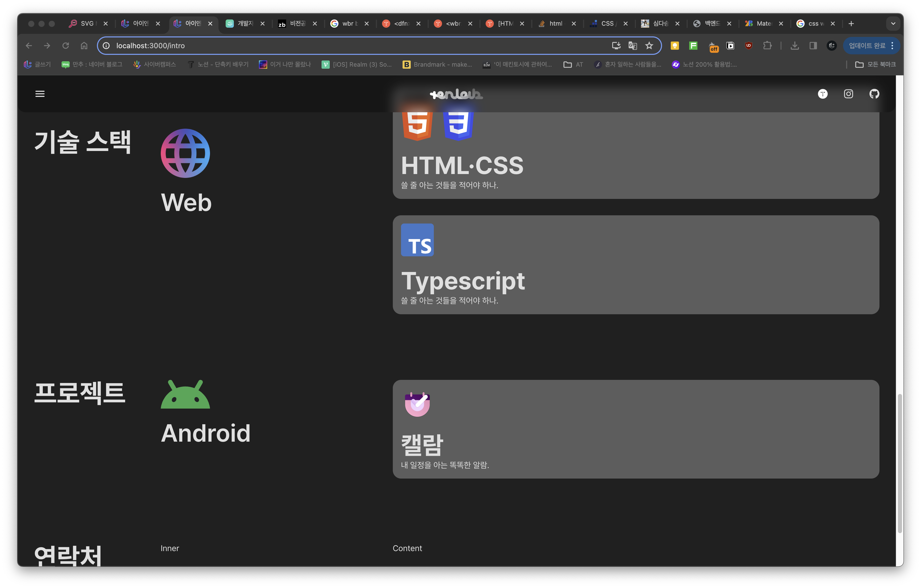Screen dimensions: 921x588
Task: Open the GitHub icon link
Action: (874, 94)
